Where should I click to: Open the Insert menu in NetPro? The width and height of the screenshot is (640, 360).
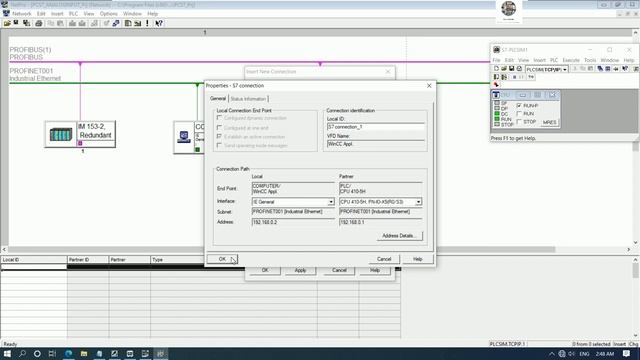tap(57, 13)
